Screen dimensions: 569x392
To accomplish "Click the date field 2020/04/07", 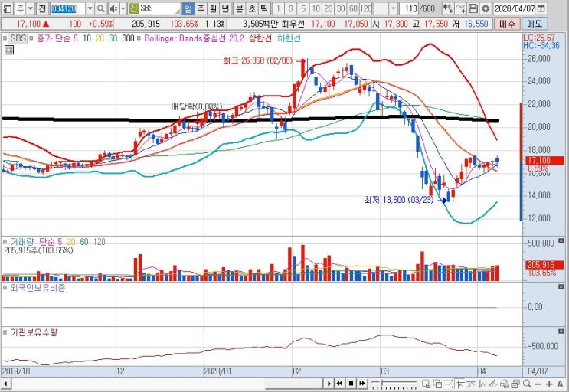I will pyautogui.click(x=514, y=8).
